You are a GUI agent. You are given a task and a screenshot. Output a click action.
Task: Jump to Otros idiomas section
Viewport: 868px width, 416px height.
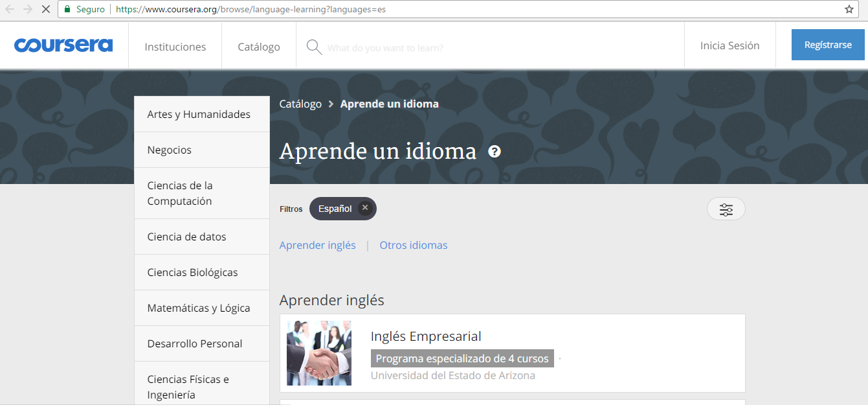click(x=413, y=245)
